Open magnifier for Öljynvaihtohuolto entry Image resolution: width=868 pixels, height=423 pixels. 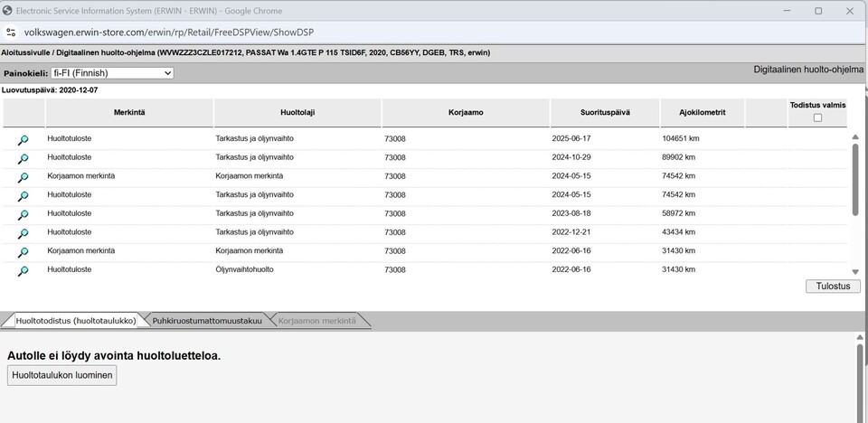pos(24,270)
